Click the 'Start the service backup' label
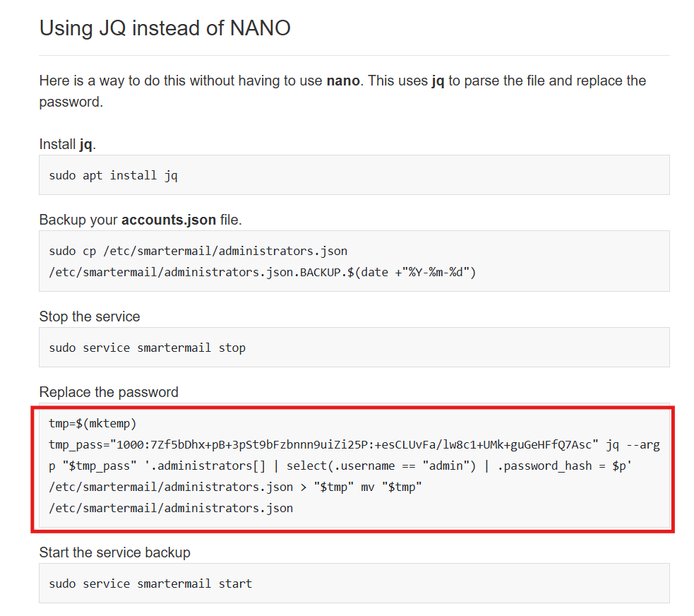 point(114,552)
